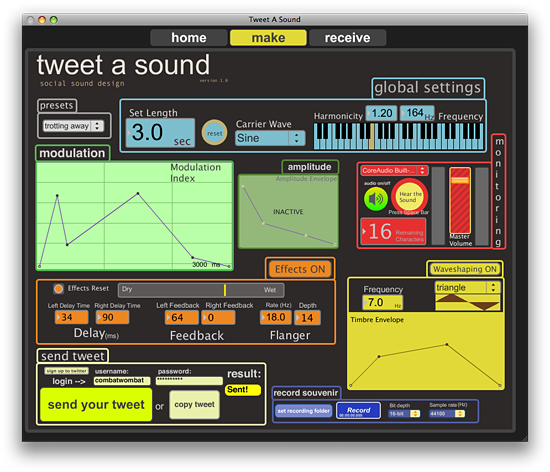
Task: Click the round reset button
Action: click(x=214, y=133)
